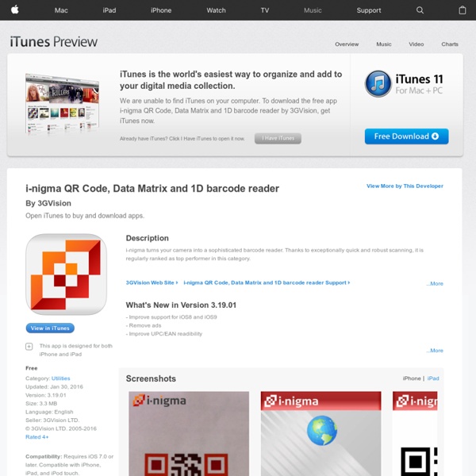Viewport: 476px width, 476px height.
Task: Open the Rated 4+ link
Action: pyautogui.click(x=36, y=437)
